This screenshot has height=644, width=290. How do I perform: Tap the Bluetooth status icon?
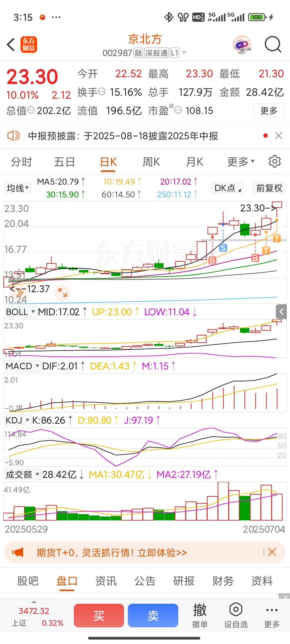[x=169, y=17]
